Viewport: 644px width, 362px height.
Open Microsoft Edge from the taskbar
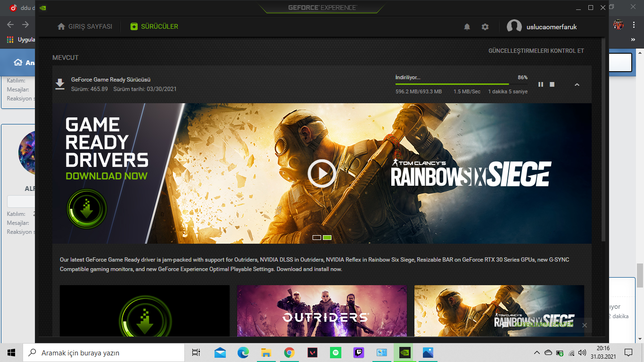pos(243,353)
